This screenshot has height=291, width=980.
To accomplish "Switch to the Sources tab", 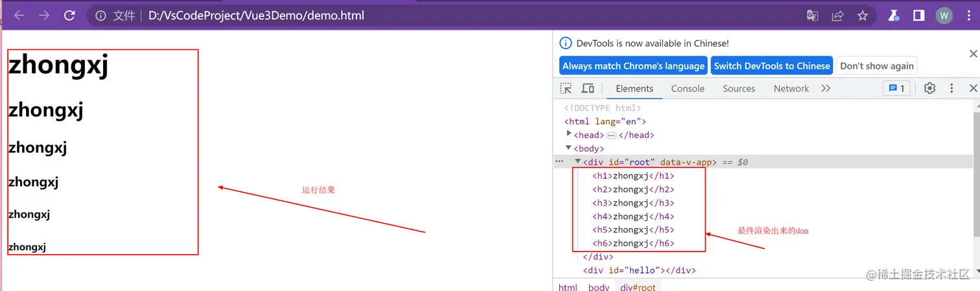I will [739, 89].
